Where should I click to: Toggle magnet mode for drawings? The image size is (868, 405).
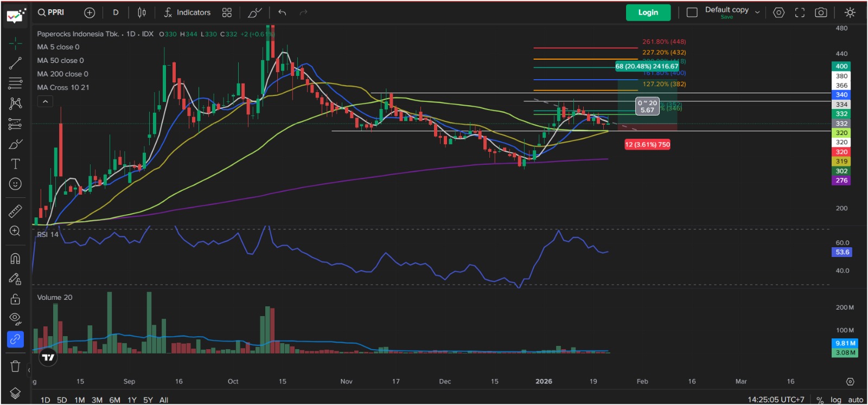tap(15, 258)
